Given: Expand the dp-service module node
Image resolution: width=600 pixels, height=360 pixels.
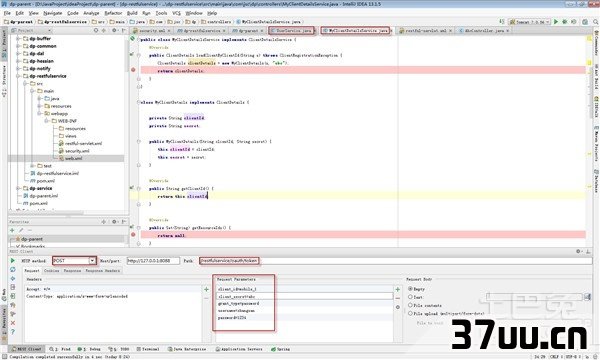Looking at the screenshot, I should (x=18, y=188).
